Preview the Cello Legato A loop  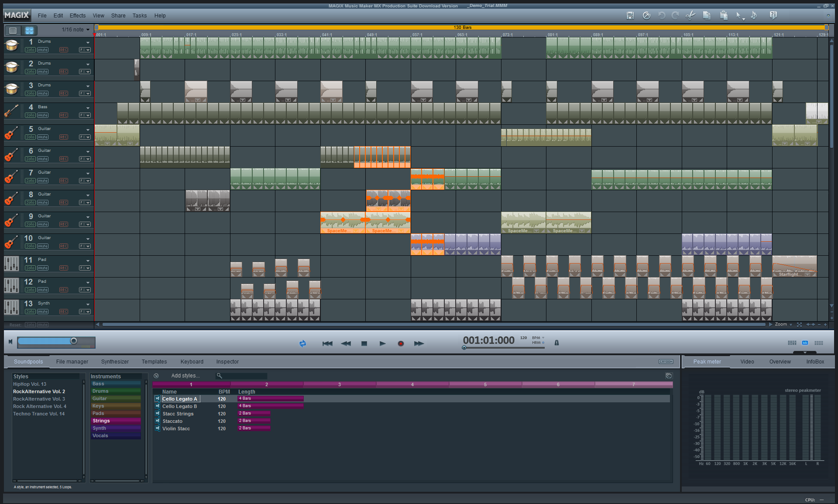pyautogui.click(x=158, y=399)
